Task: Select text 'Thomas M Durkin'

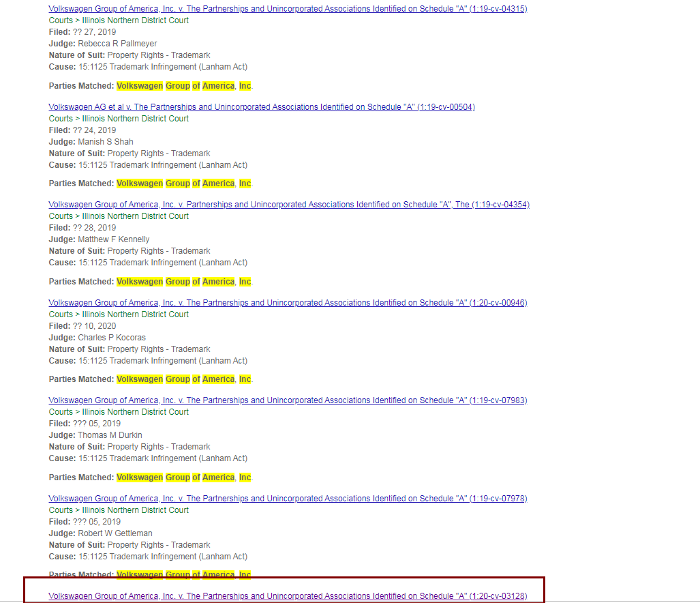Action: click(x=110, y=435)
